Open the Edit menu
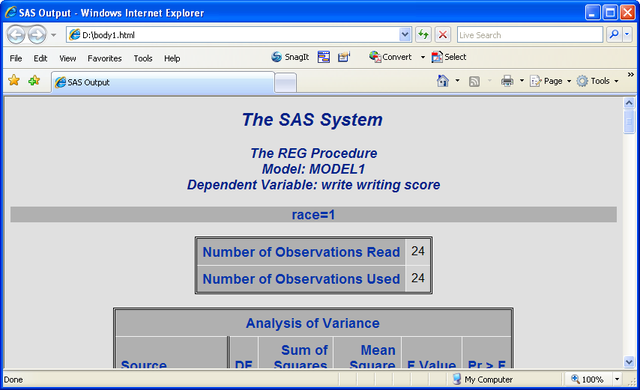 click(x=40, y=58)
